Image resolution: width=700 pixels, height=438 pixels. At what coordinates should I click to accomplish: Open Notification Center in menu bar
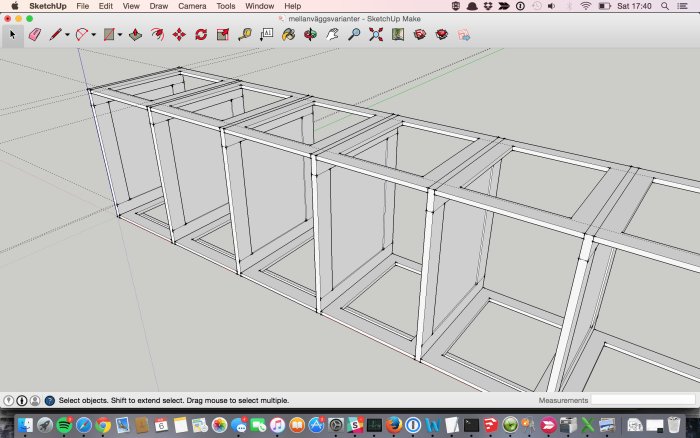pyautogui.click(x=682, y=6)
